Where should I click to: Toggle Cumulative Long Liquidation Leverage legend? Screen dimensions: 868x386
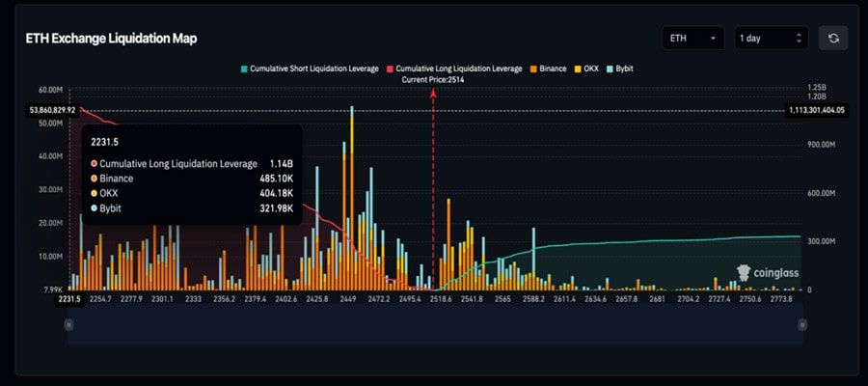pos(454,69)
